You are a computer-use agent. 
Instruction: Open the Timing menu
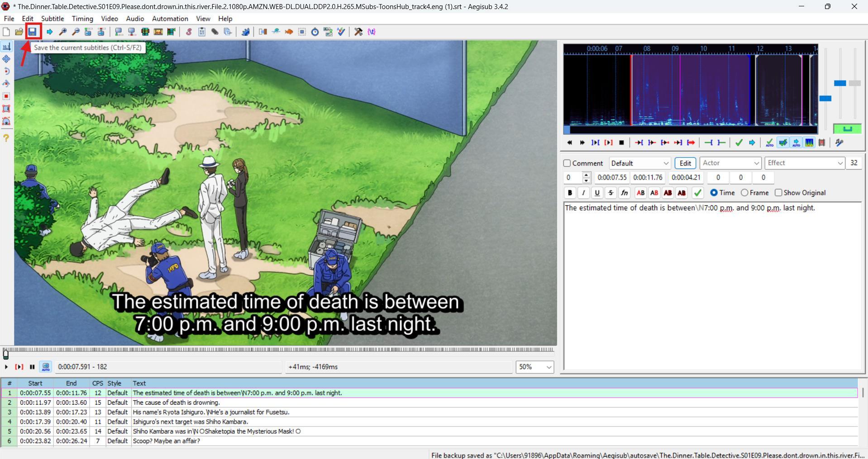pyautogui.click(x=82, y=19)
